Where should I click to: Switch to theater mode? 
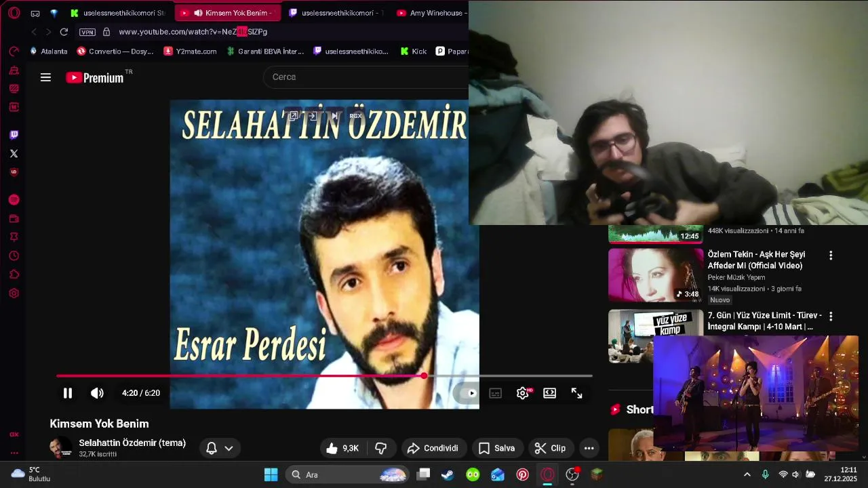tap(550, 393)
